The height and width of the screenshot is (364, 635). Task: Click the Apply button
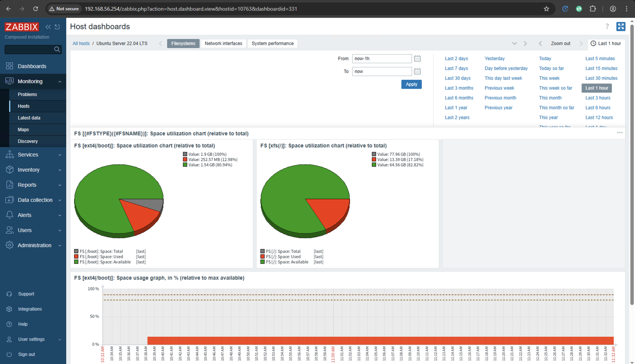(411, 84)
